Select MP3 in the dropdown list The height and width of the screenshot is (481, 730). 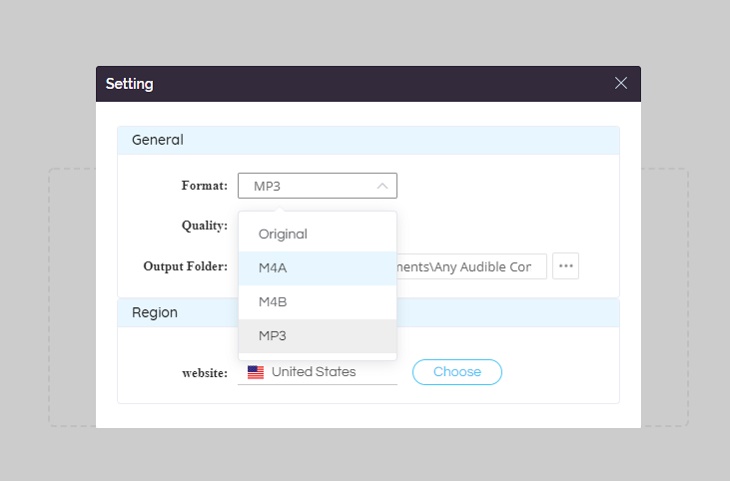(x=318, y=336)
